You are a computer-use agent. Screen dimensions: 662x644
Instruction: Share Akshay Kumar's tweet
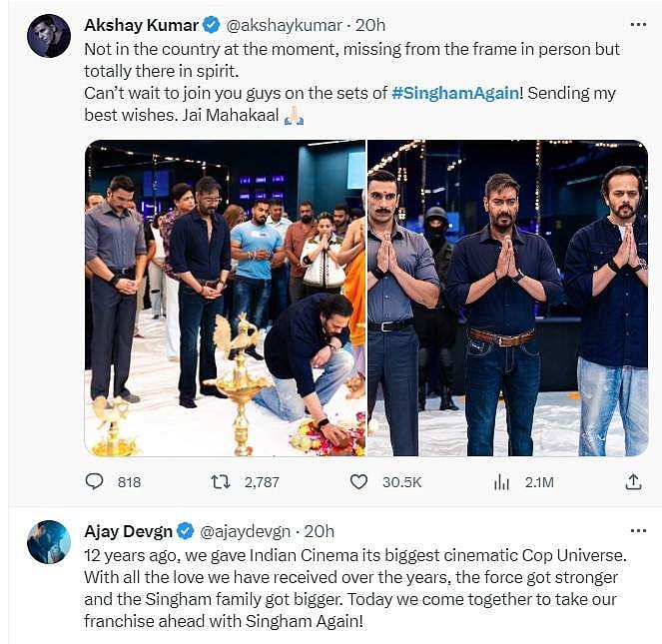(633, 482)
